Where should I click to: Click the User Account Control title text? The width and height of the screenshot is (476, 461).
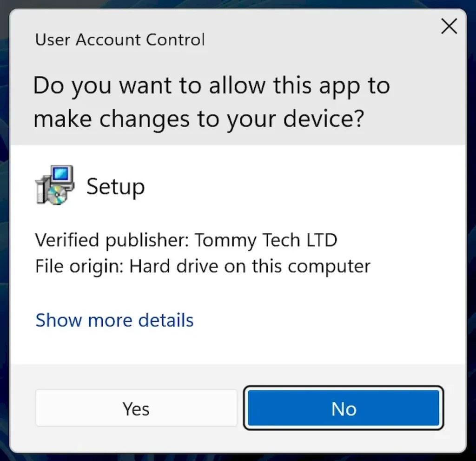point(120,40)
